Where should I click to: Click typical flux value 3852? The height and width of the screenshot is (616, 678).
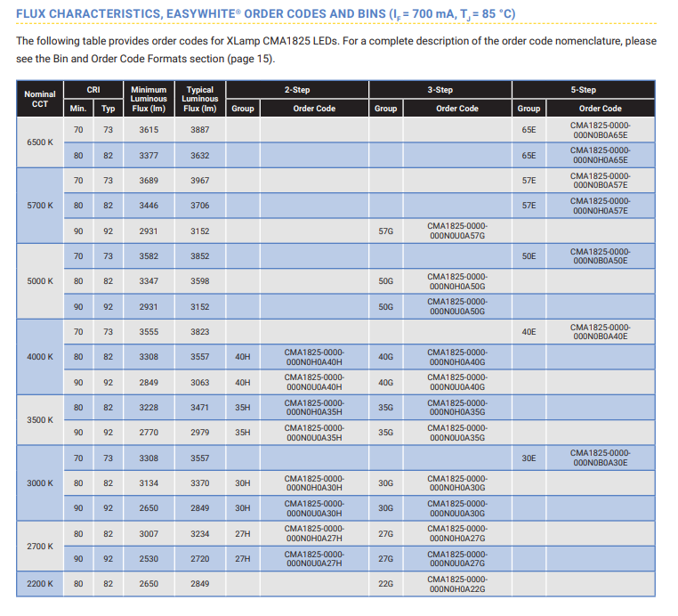(200, 256)
